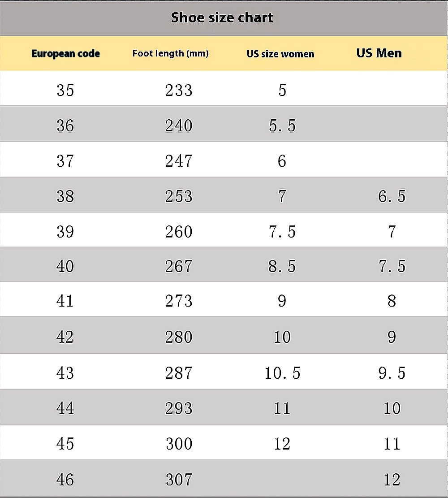Select US women size 8.5 cell
448x498 pixels.
(x=282, y=267)
